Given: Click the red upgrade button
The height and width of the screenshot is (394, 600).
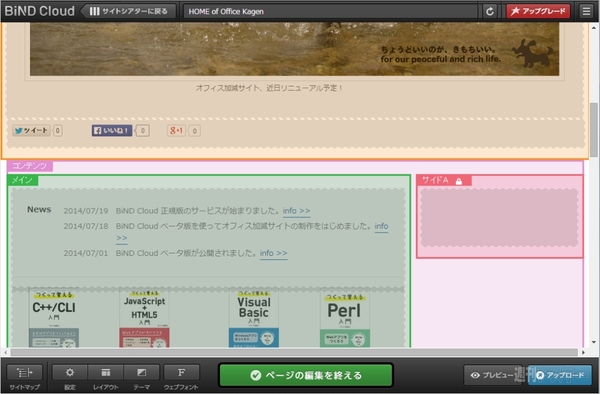Looking at the screenshot, I should point(538,11).
